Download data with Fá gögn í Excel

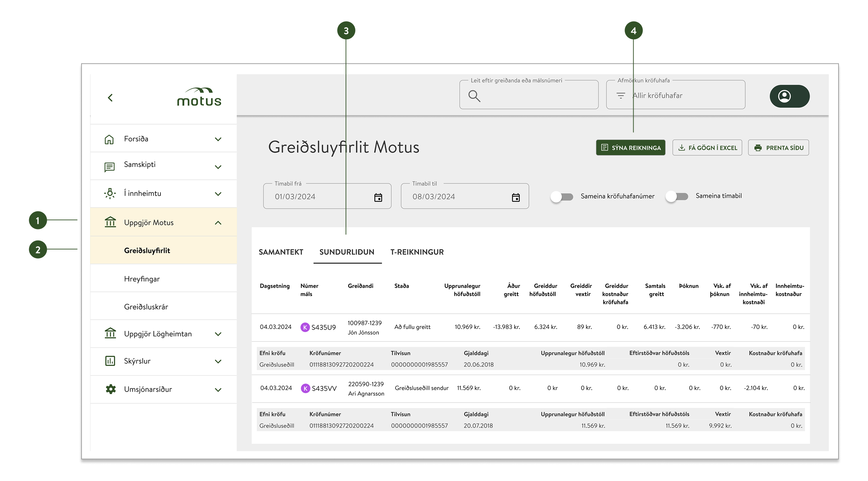[x=707, y=148]
